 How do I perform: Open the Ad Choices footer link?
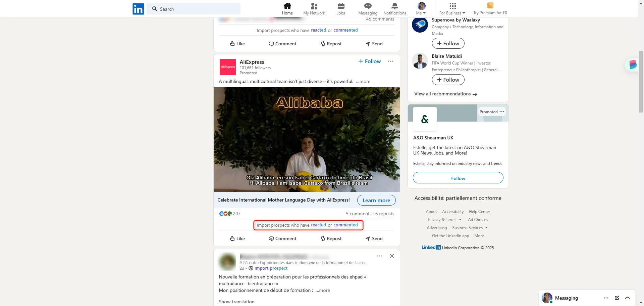click(478, 220)
